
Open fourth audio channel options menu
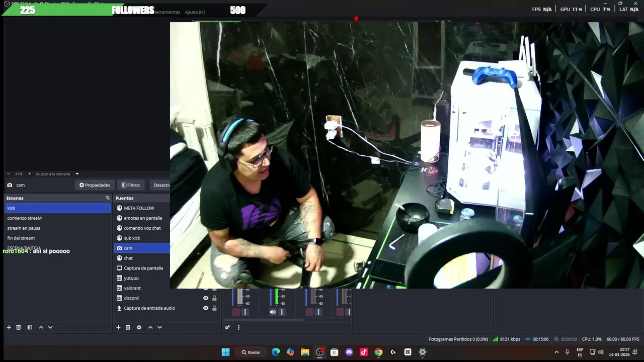point(349,312)
